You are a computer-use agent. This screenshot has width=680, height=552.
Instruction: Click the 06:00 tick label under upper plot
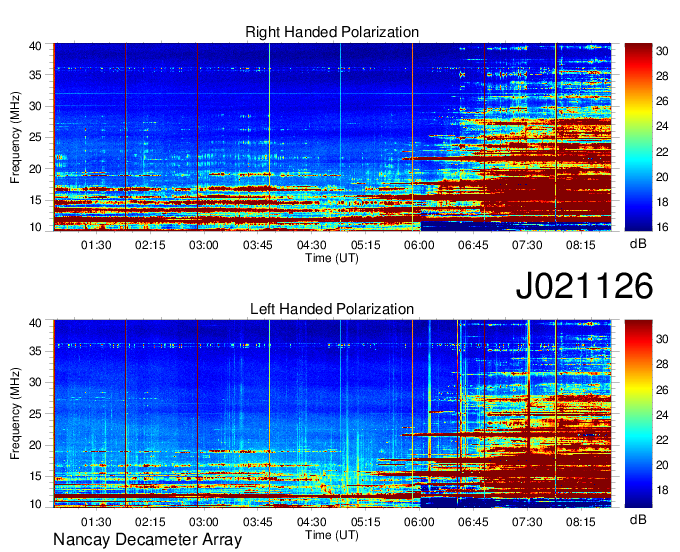419,245
